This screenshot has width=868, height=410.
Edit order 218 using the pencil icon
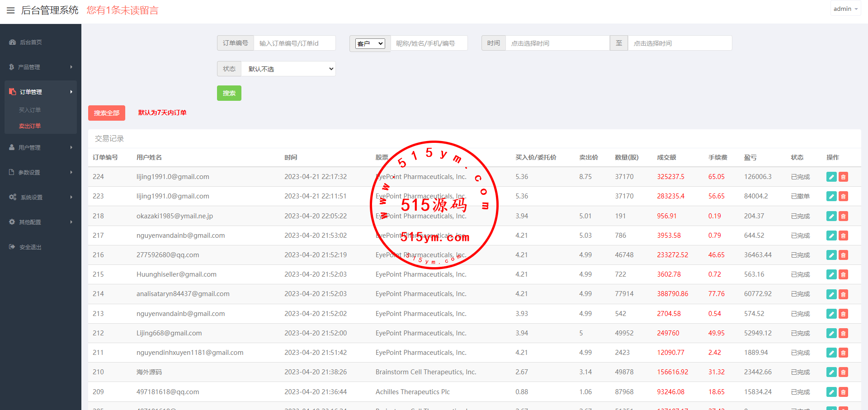click(831, 216)
